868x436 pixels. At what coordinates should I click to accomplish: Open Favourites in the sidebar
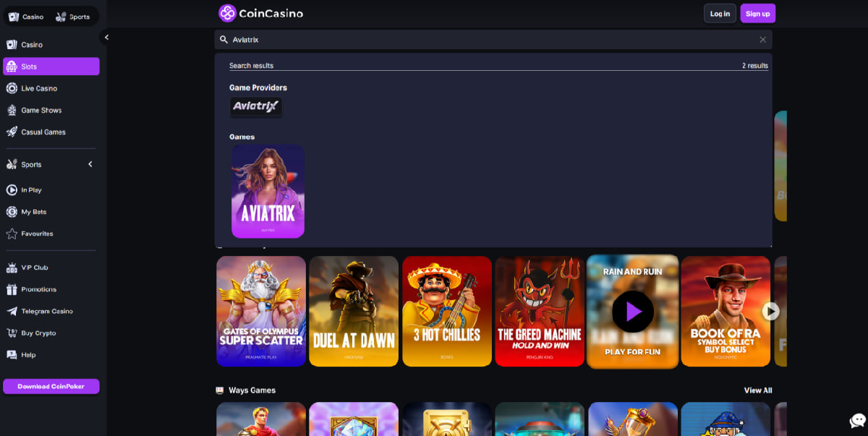pyautogui.click(x=51, y=234)
